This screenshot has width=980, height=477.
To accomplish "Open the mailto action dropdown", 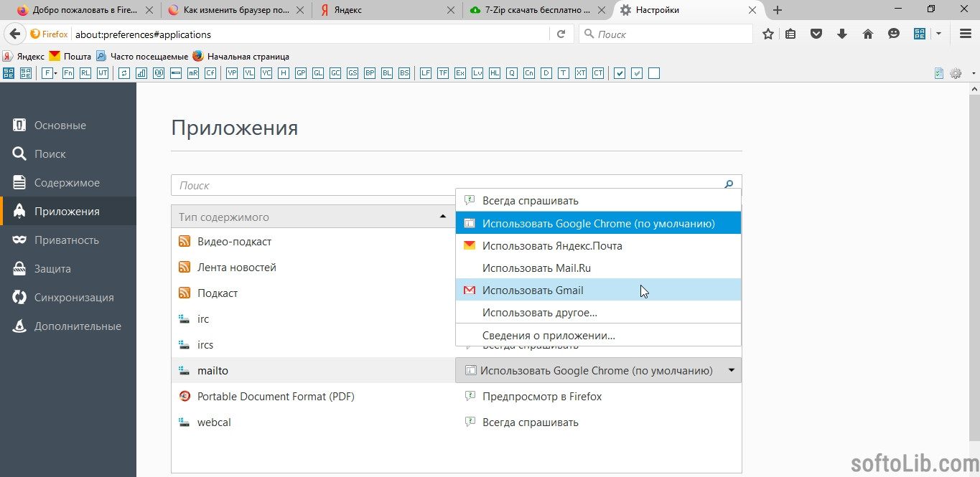I will tap(599, 371).
